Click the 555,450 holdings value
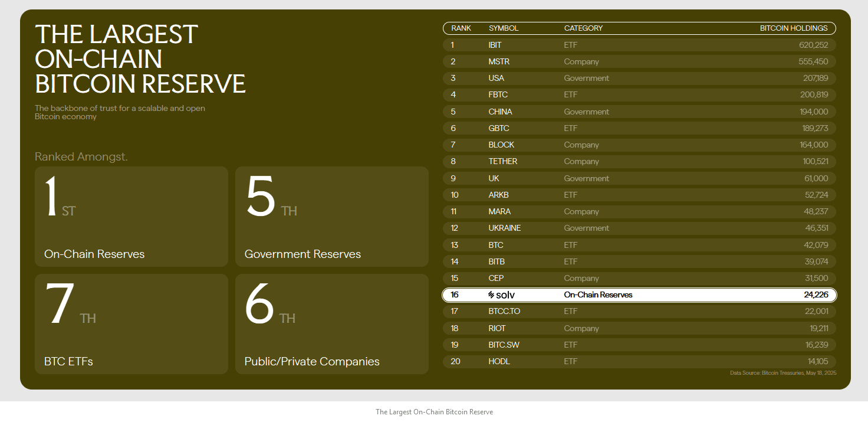The image size is (868, 422). (x=814, y=61)
